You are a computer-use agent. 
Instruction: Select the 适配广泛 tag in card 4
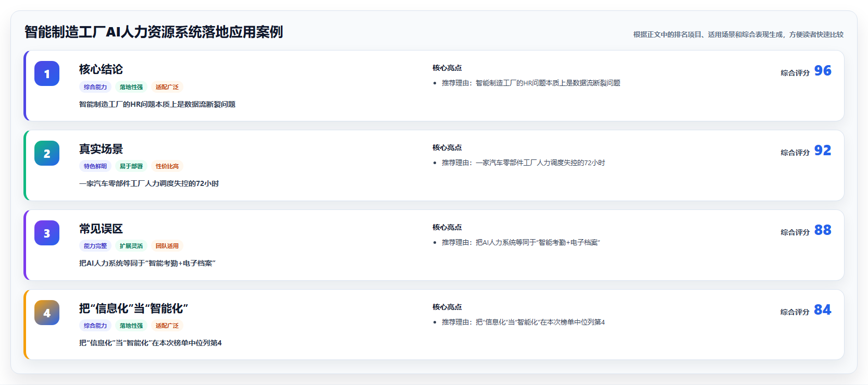(167, 326)
